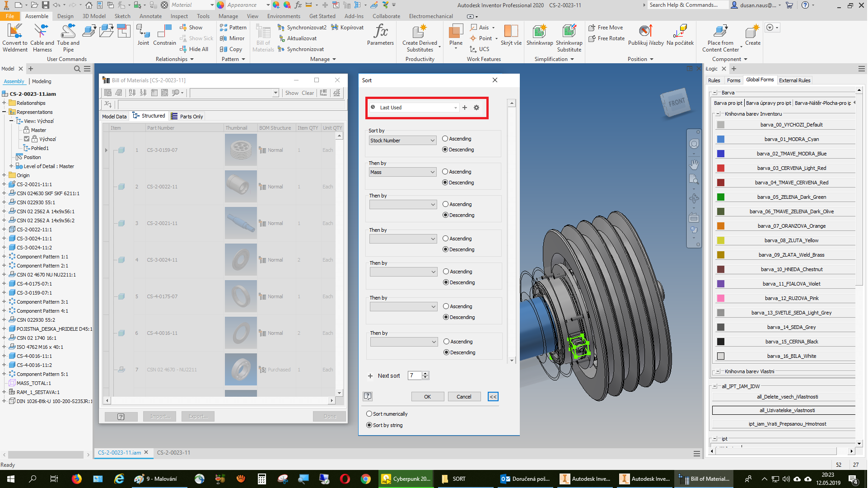Select Ascending for Stock Number sort

tap(445, 139)
